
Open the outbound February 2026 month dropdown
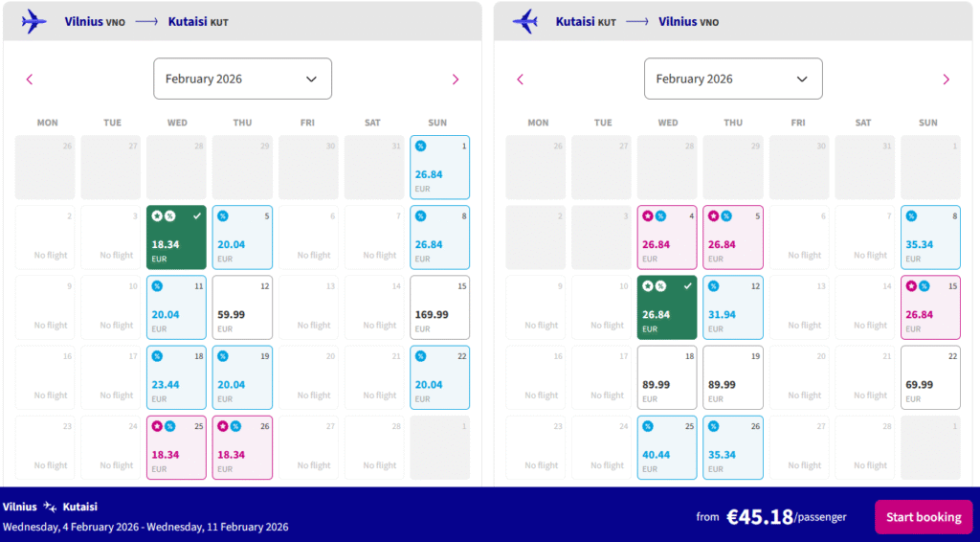(x=242, y=79)
